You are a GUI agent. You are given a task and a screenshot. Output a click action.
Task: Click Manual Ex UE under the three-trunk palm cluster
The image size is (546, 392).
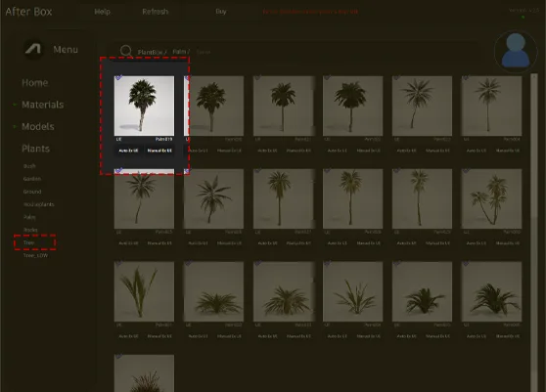(x=508, y=243)
